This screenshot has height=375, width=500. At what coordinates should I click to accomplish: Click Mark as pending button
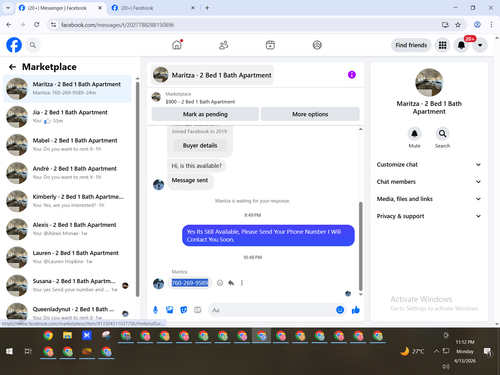click(x=205, y=114)
